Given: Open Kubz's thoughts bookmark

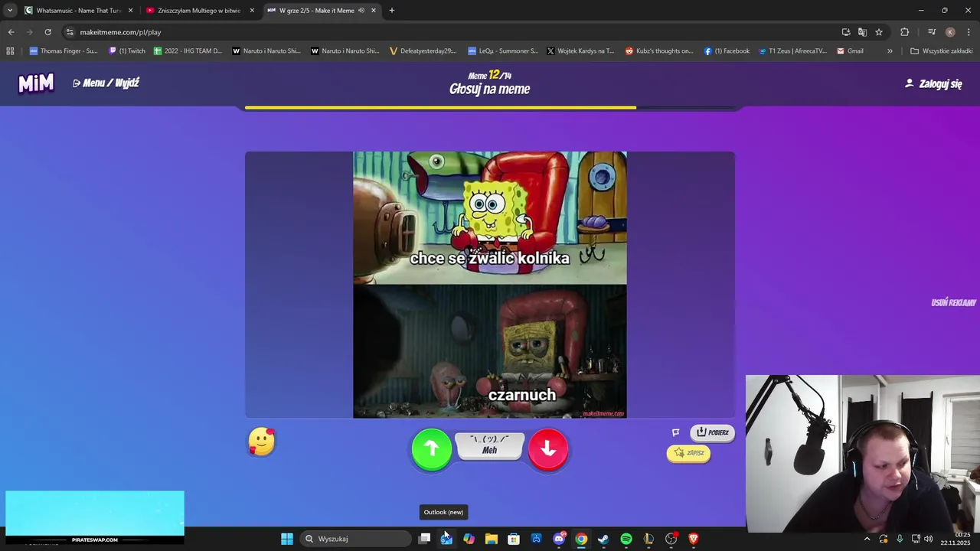Looking at the screenshot, I should [x=659, y=51].
